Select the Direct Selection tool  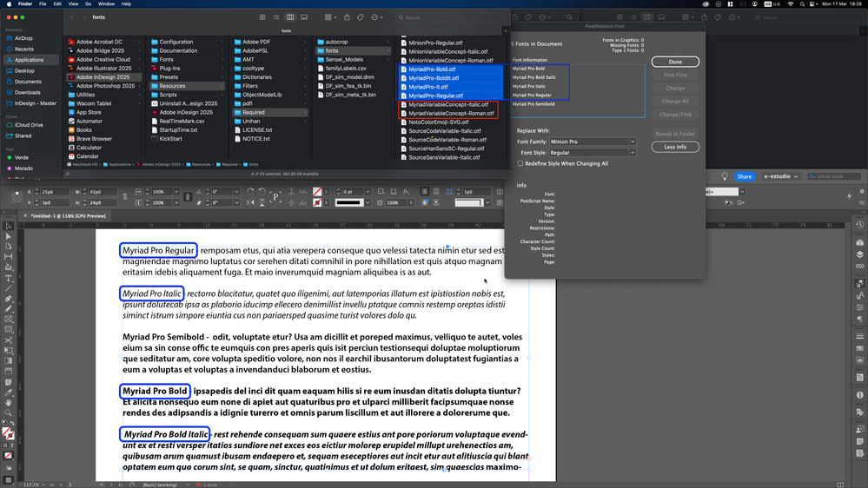[9, 236]
